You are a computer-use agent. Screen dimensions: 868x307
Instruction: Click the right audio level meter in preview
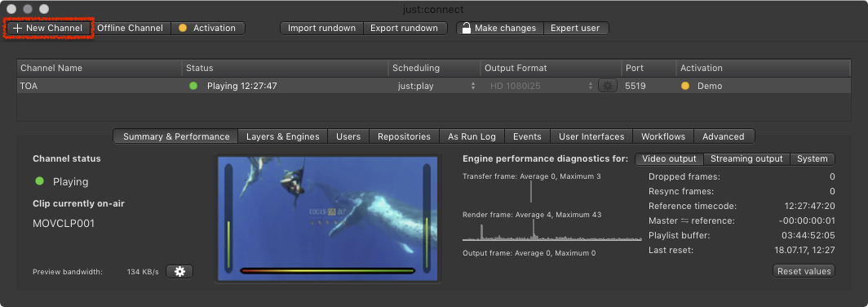pos(426,218)
